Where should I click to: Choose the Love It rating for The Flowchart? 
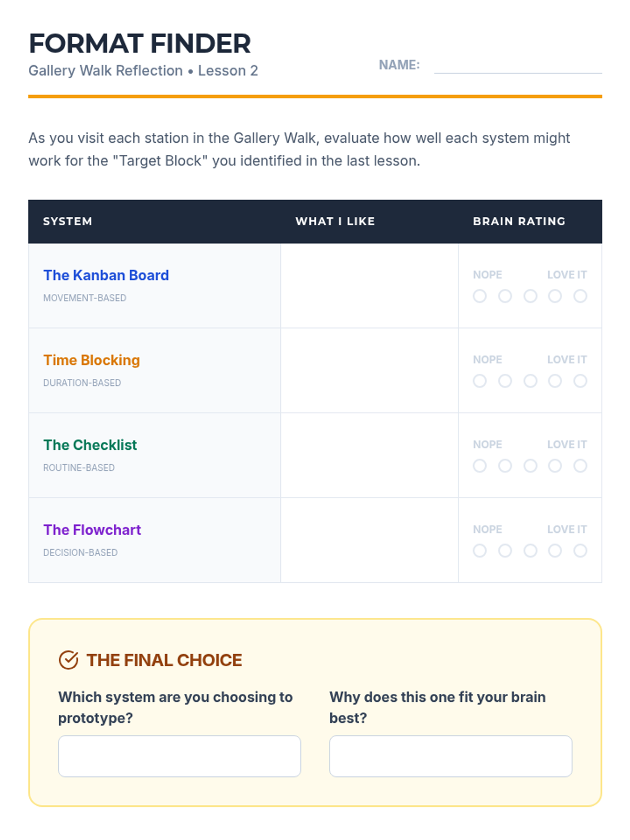580,551
